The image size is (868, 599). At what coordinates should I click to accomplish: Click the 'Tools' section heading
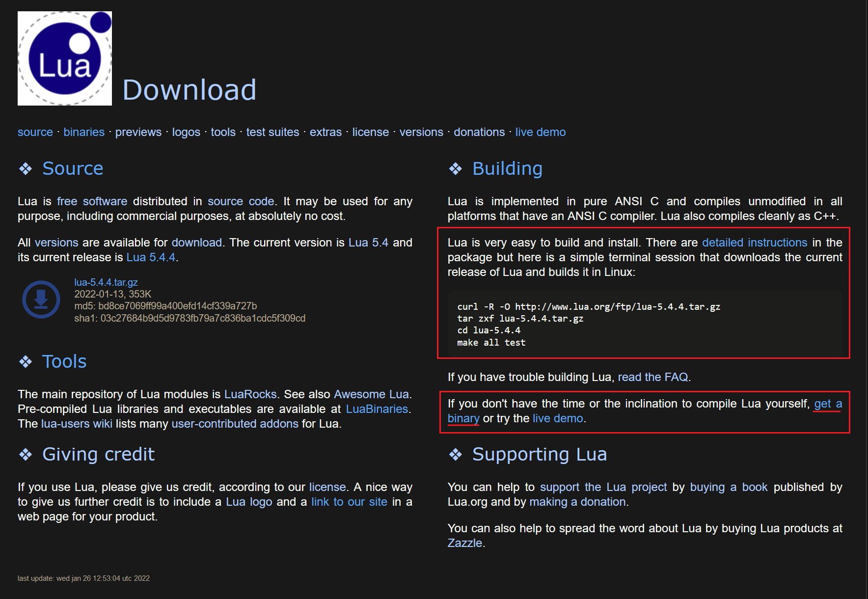click(x=64, y=361)
